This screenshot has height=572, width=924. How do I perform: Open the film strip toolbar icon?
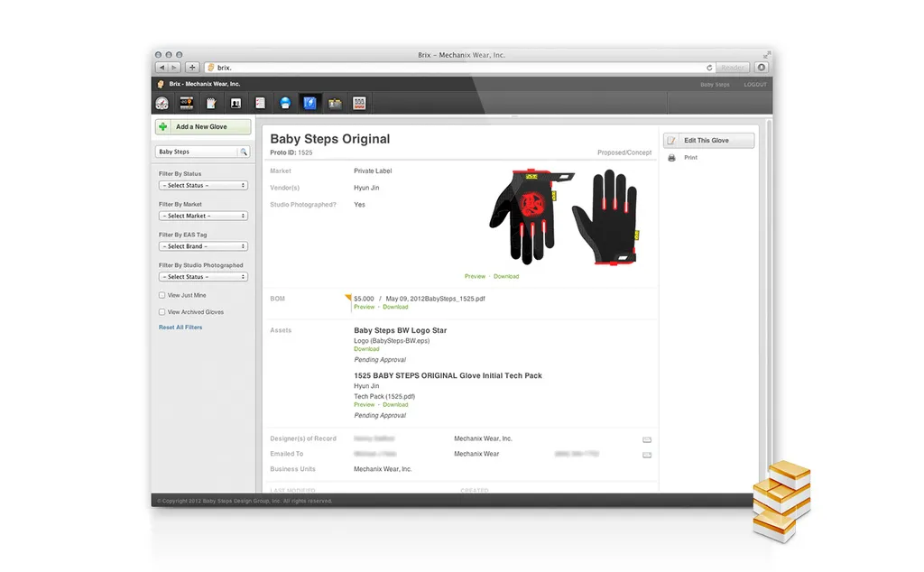click(187, 103)
